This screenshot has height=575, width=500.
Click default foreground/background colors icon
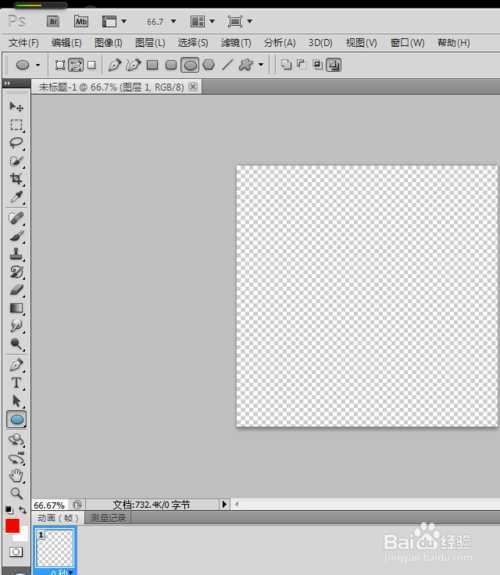(8, 509)
